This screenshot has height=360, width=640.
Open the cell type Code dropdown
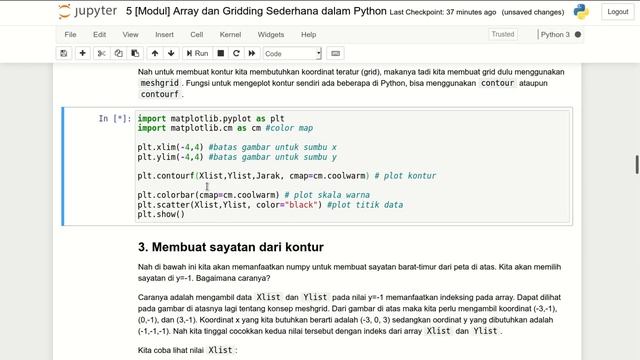tap(292, 53)
